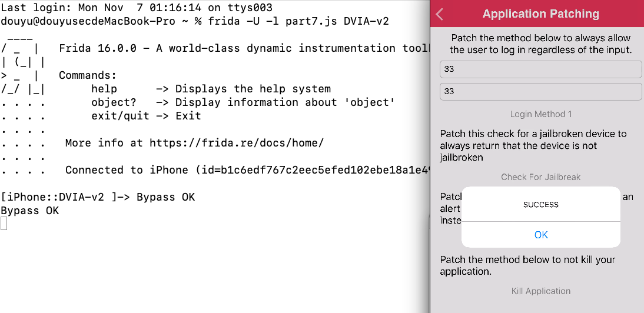Screen dimensions: 644x313
Task: Click the 'always allow the user to log in' instruction
Action: coord(540,44)
